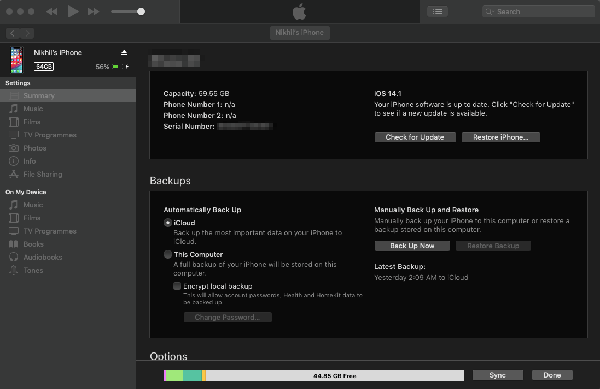Eject Nikhil's iPhone

[x=124, y=52]
